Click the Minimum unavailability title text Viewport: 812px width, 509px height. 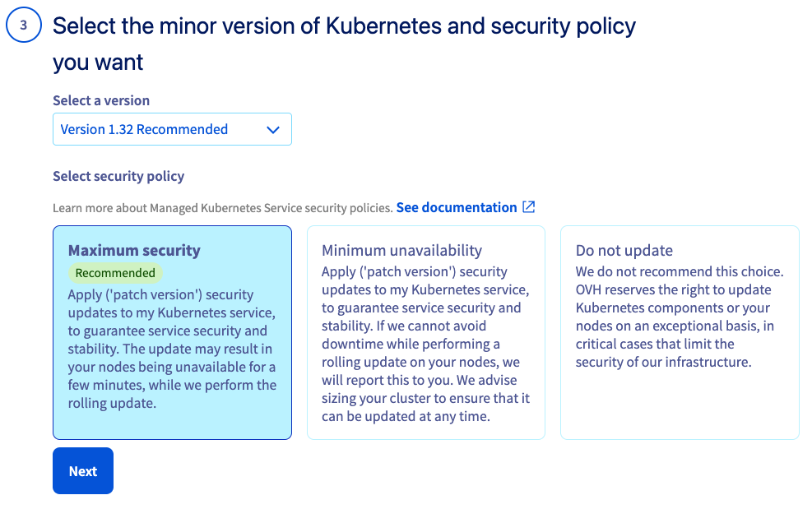pos(401,250)
